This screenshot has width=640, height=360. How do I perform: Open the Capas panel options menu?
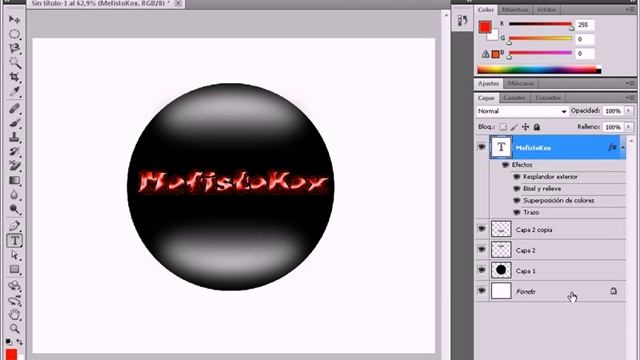coord(631,98)
